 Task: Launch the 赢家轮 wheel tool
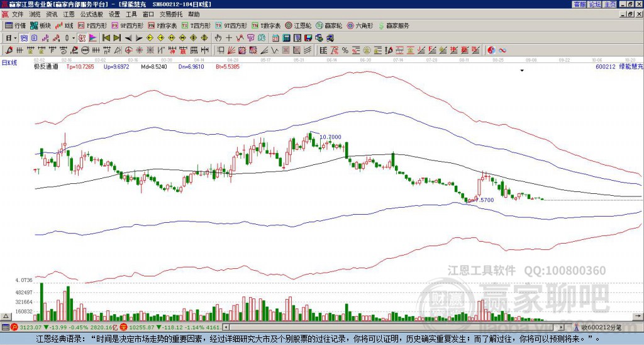(x=329, y=25)
